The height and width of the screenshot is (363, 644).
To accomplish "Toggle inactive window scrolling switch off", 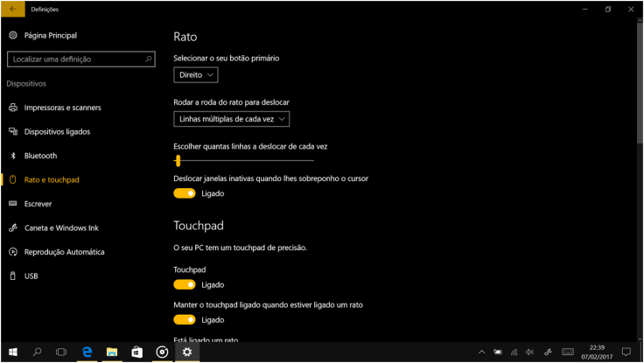I will (185, 192).
